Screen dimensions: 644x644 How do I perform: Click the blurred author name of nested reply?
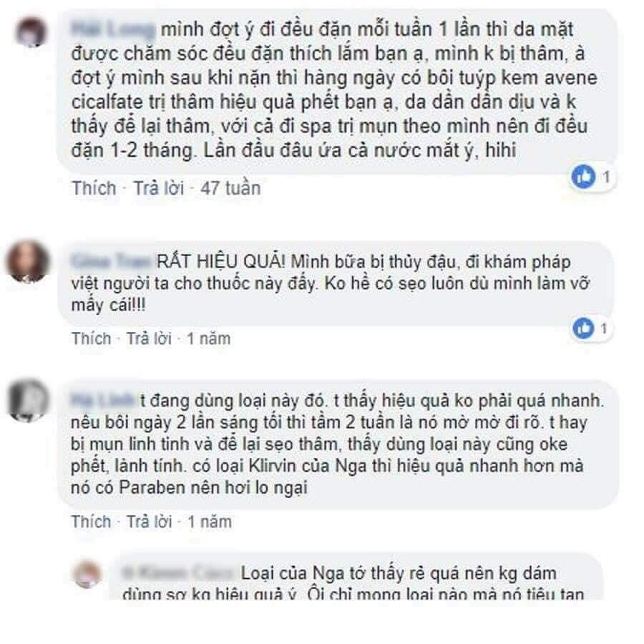180,572
